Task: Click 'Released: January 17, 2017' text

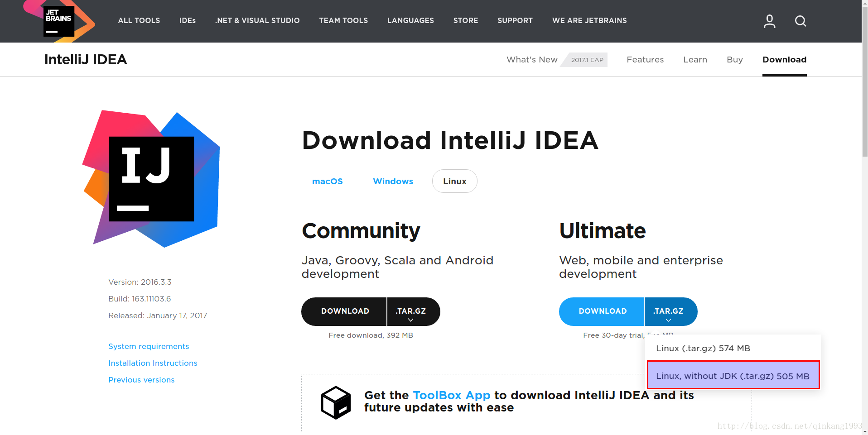Action: [158, 315]
